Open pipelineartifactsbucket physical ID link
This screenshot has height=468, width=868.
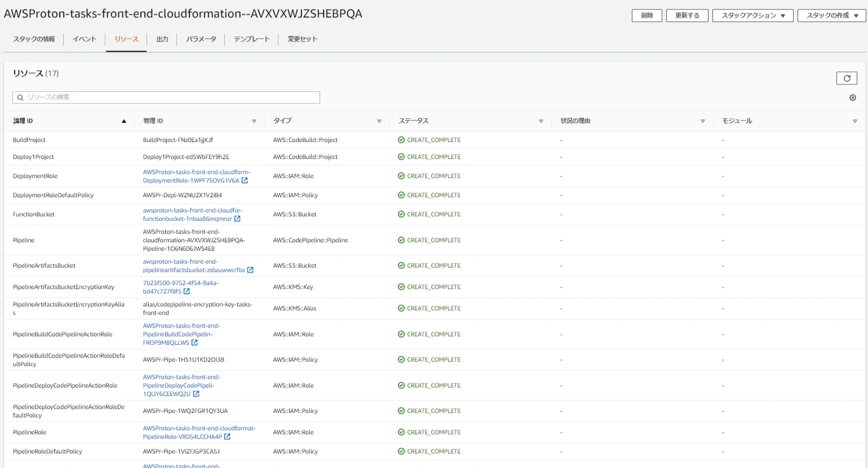(x=194, y=266)
